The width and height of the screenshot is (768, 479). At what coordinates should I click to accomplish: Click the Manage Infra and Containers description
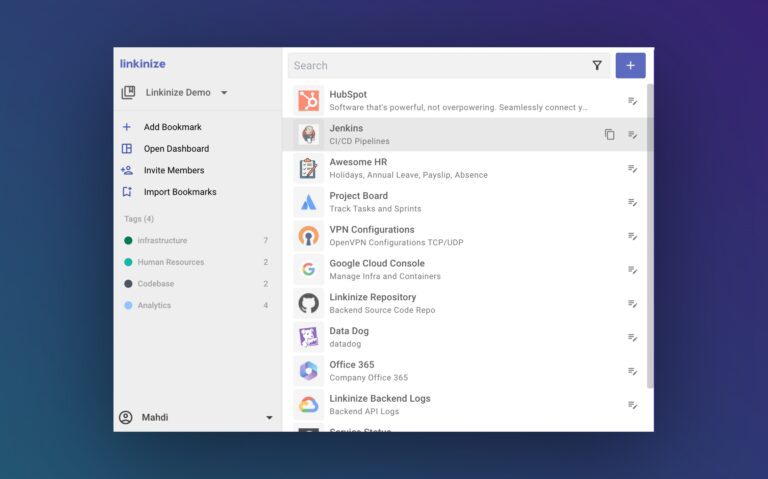point(385,276)
